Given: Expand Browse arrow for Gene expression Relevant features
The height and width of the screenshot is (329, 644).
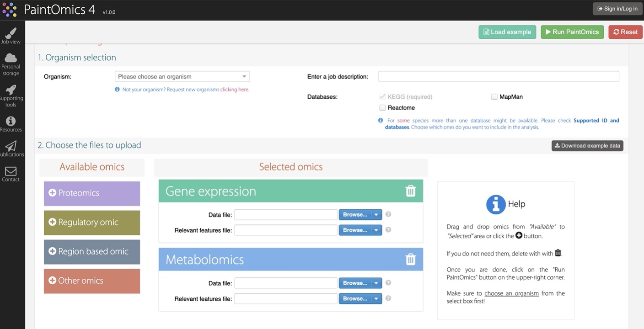Looking at the screenshot, I should coord(376,230).
